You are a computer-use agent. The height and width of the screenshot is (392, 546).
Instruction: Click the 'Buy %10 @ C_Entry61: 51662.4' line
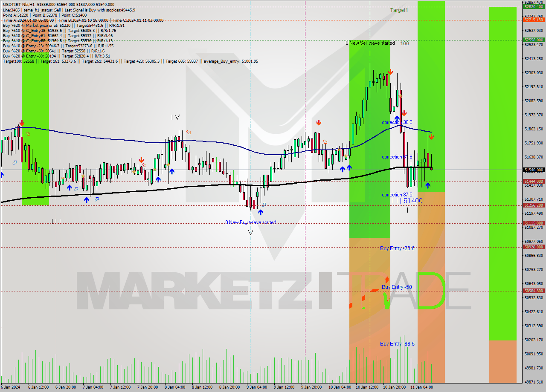point(58,35)
